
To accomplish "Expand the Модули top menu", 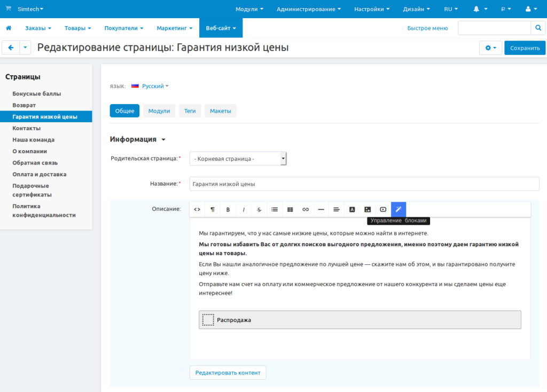I will (x=249, y=9).
